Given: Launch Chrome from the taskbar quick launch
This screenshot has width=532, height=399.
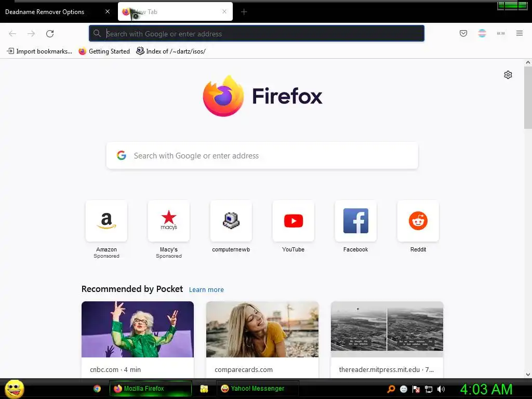Looking at the screenshot, I should [97, 389].
